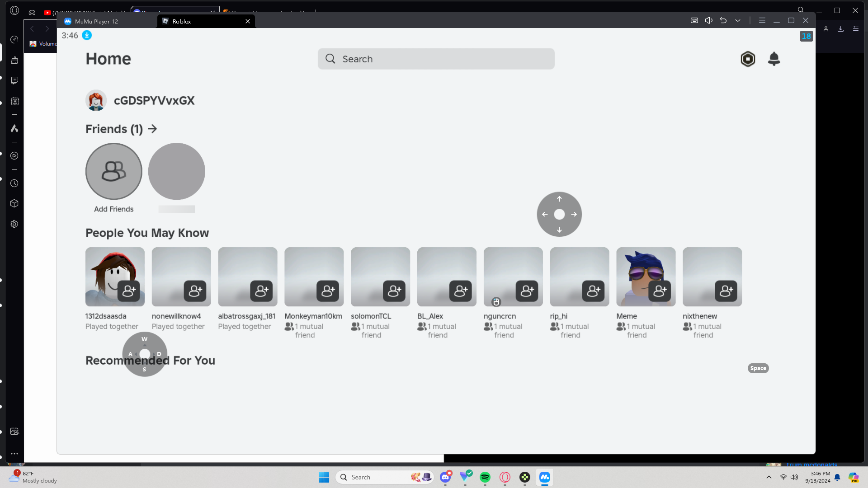The image size is (868, 488).
Task: Open Opera GX sidebar settings gear
Action: 14,224
